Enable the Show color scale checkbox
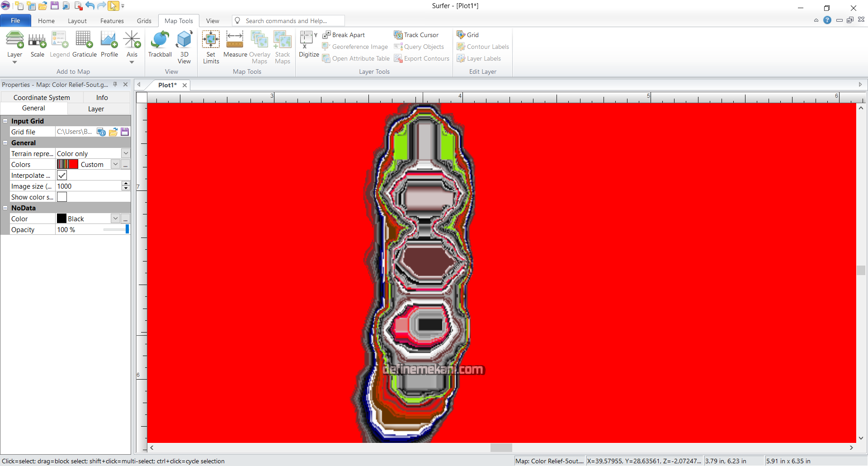The width and height of the screenshot is (868, 466). tap(62, 197)
